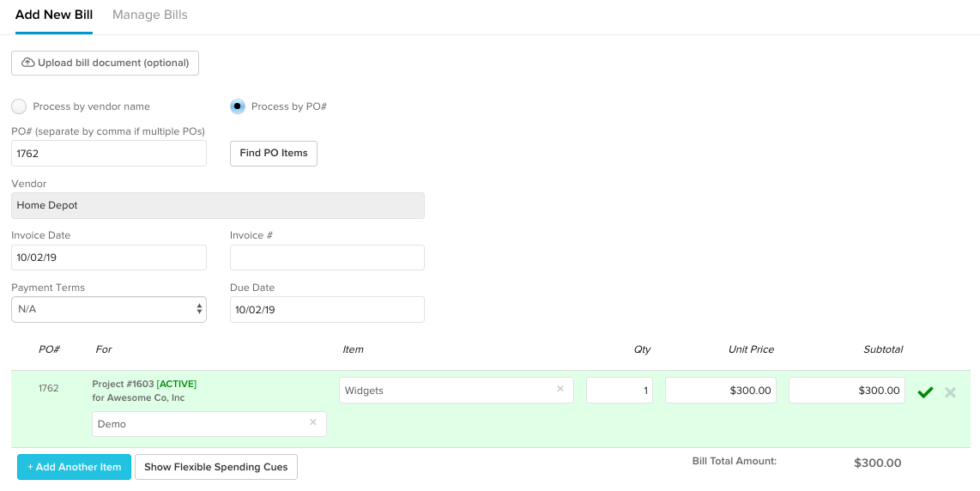
Task: Click the 1762 PO number cell in the table
Action: click(48, 388)
